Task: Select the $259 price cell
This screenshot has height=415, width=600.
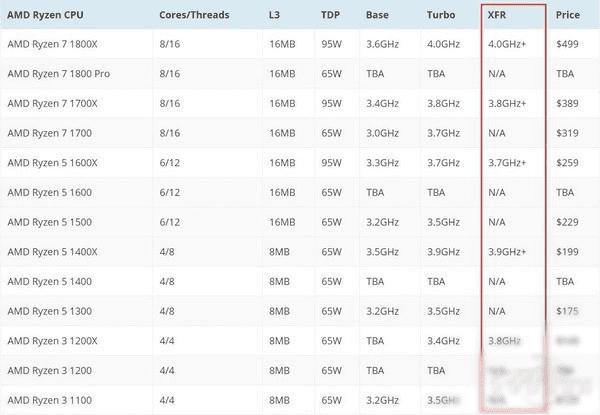Action: (567, 162)
